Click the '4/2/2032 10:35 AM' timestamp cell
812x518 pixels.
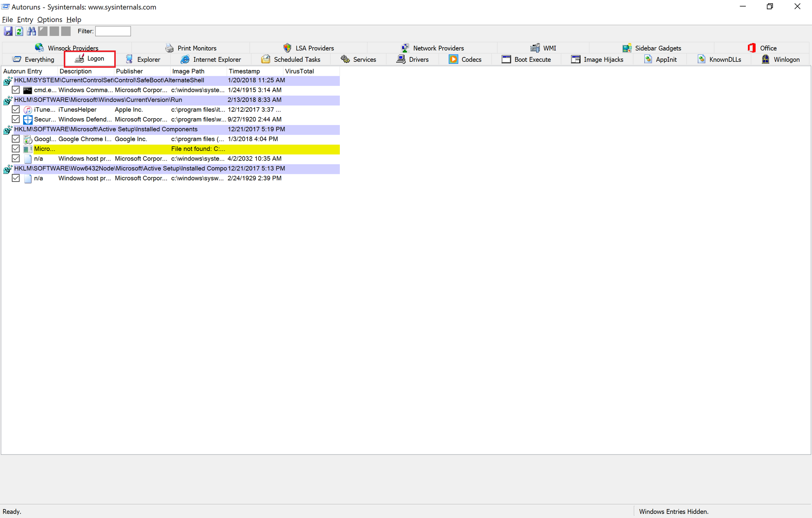pyautogui.click(x=255, y=158)
